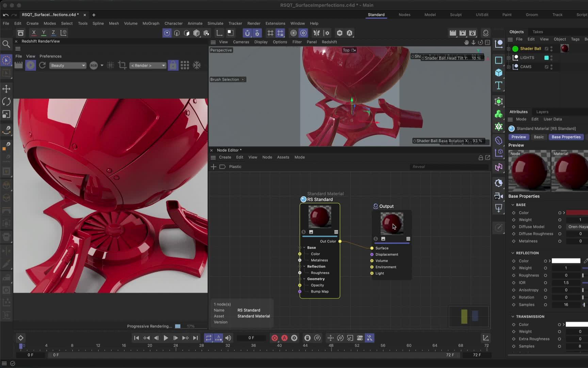Image resolution: width=588 pixels, height=368 pixels.
Task: Select the cube primitive icon in right sidebar
Action: point(498,73)
